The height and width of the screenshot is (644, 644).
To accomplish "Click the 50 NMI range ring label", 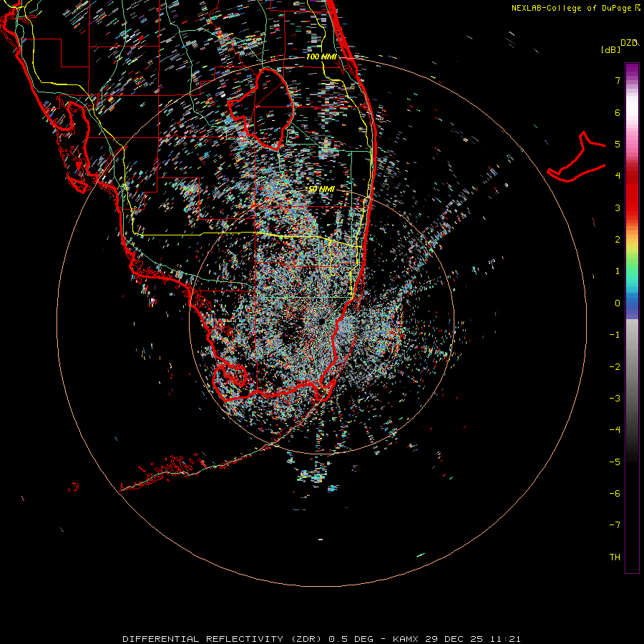I will [321, 190].
